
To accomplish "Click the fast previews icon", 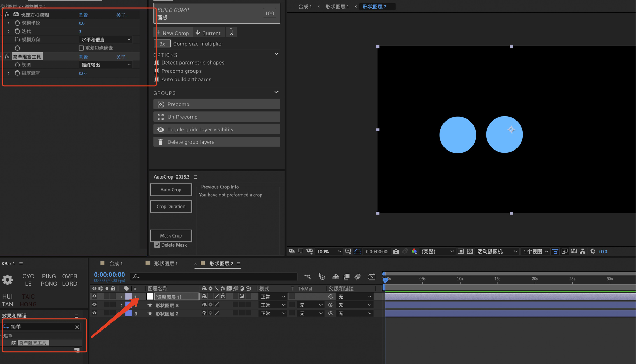I will click(564, 252).
